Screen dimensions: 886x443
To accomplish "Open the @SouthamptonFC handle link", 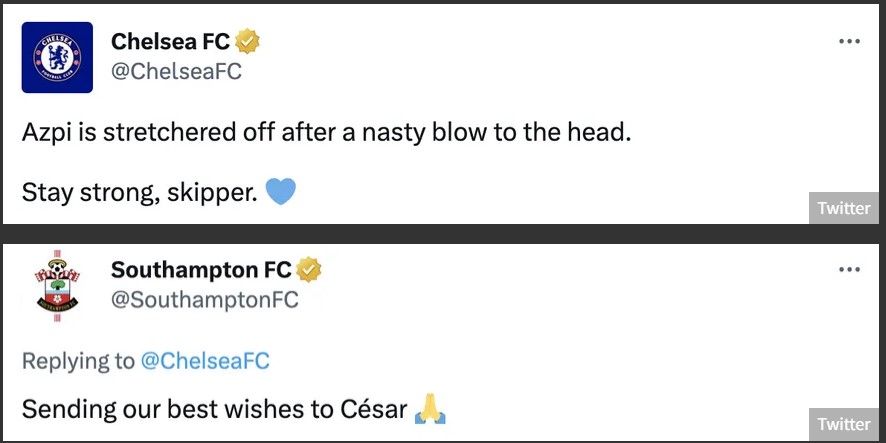I will coord(205,300).
